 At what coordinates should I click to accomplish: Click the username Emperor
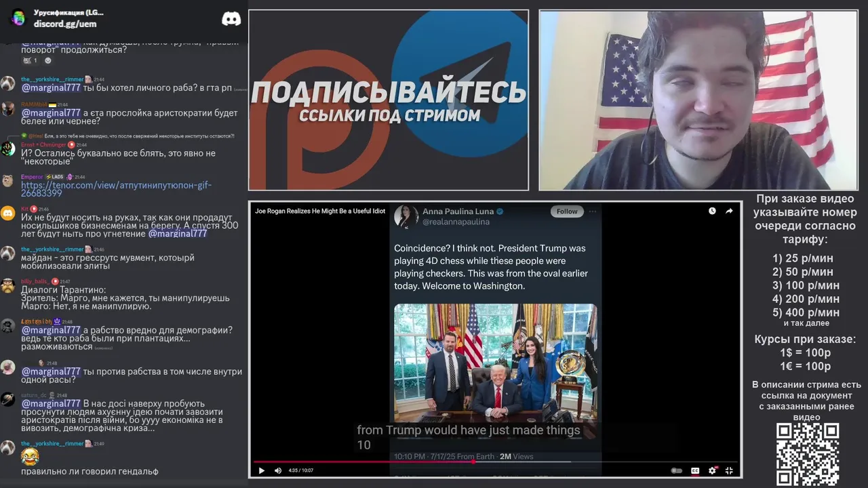point(32,177)
